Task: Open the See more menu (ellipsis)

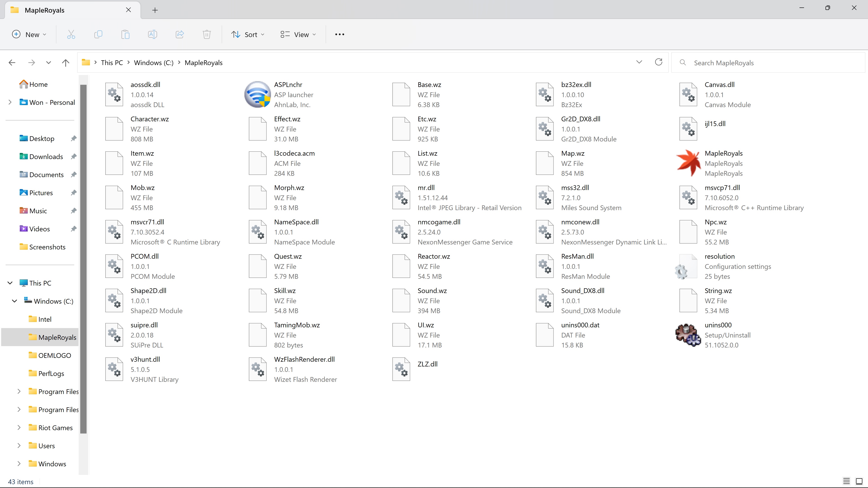Action: (x=339, y=34)
